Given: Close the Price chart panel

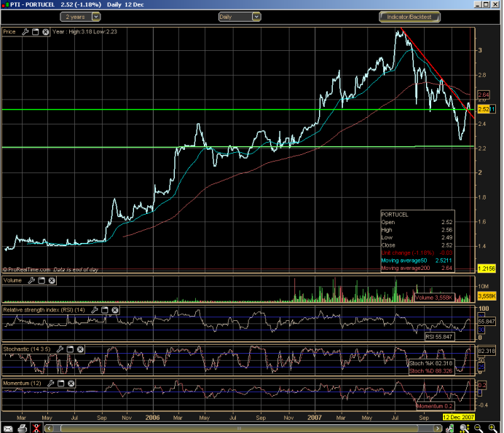Looking at the screenshot, I should tap(45, 32).
